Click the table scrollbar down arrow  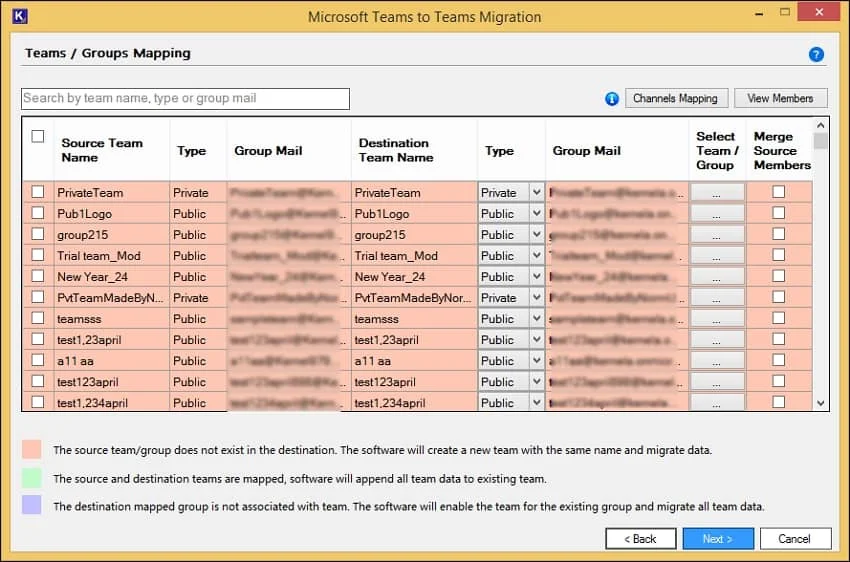click(x=821, y=403)
